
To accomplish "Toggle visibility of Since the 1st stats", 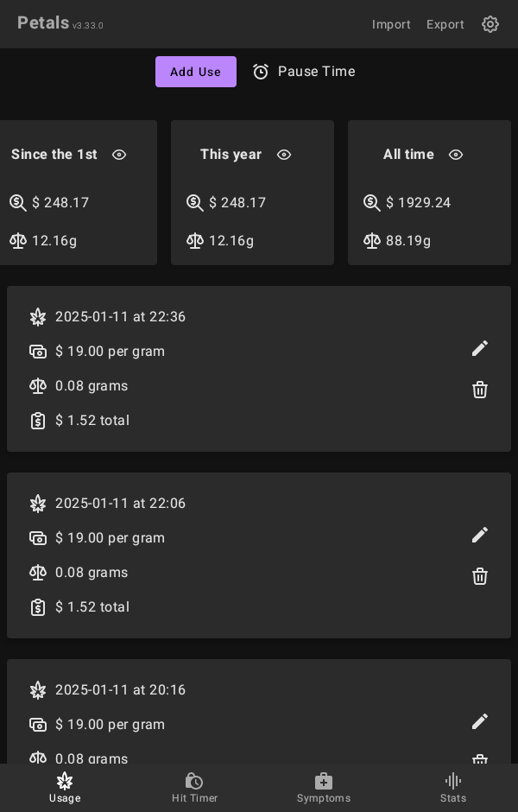I will pos(119,155).
